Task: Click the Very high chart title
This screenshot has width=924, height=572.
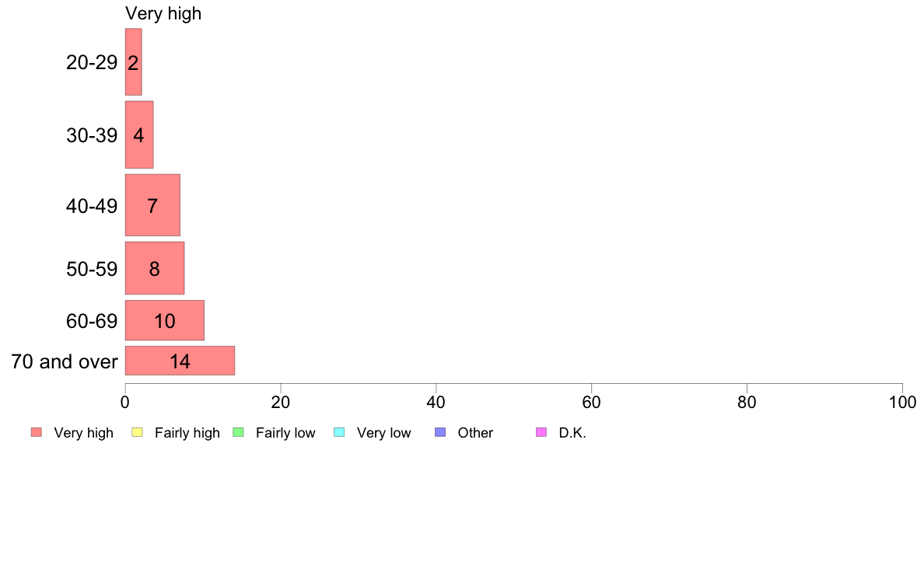Action: [x=163, y=13]
